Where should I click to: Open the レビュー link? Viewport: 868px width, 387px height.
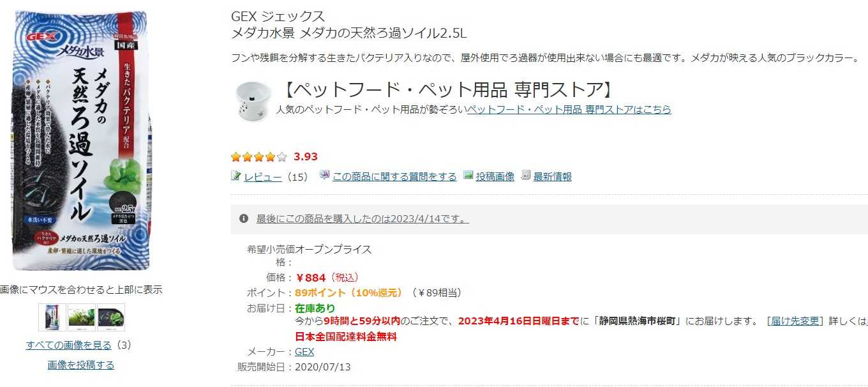click(x=262, y=177)
